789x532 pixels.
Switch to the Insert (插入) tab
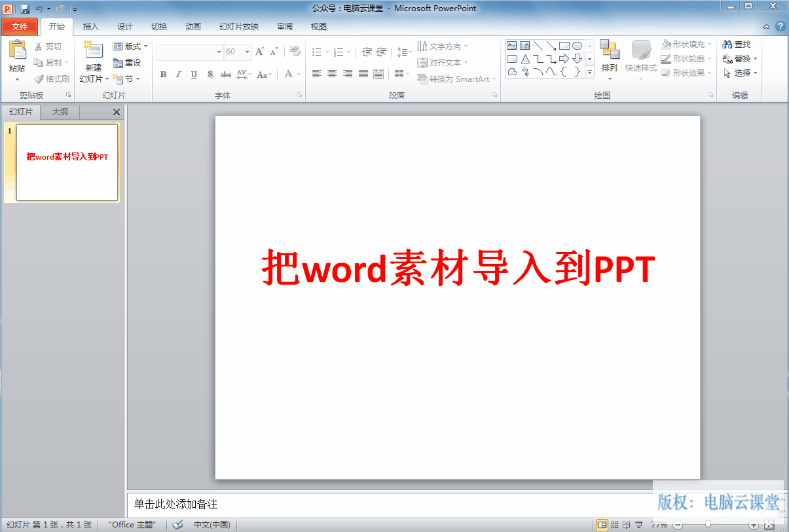click(90, 27)
